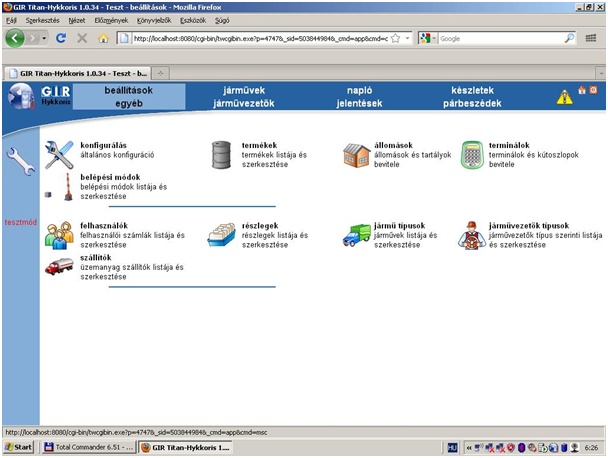This screenshot has width=608, height=458.
Task: Open the napló navigation tab
Action: 359,90
